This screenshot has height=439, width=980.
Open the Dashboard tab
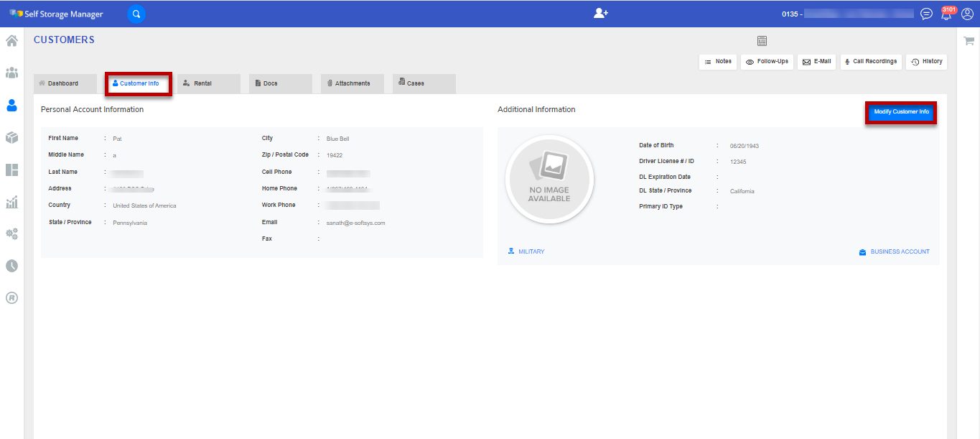[x=65, y=83]
